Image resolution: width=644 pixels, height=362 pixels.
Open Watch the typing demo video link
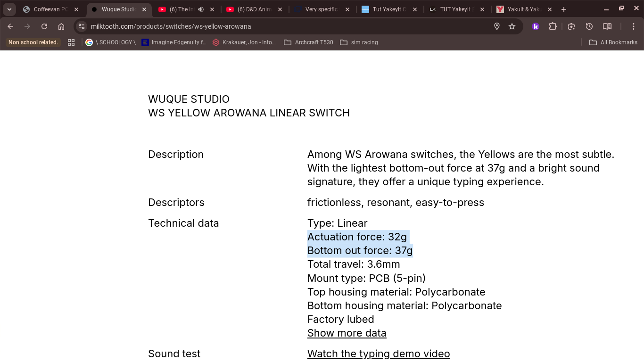[x=379, y=354]
